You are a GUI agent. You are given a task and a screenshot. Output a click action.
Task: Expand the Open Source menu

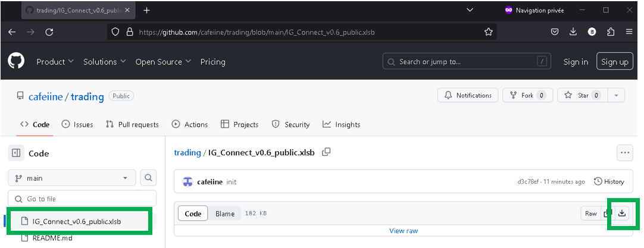coord(163,62)
